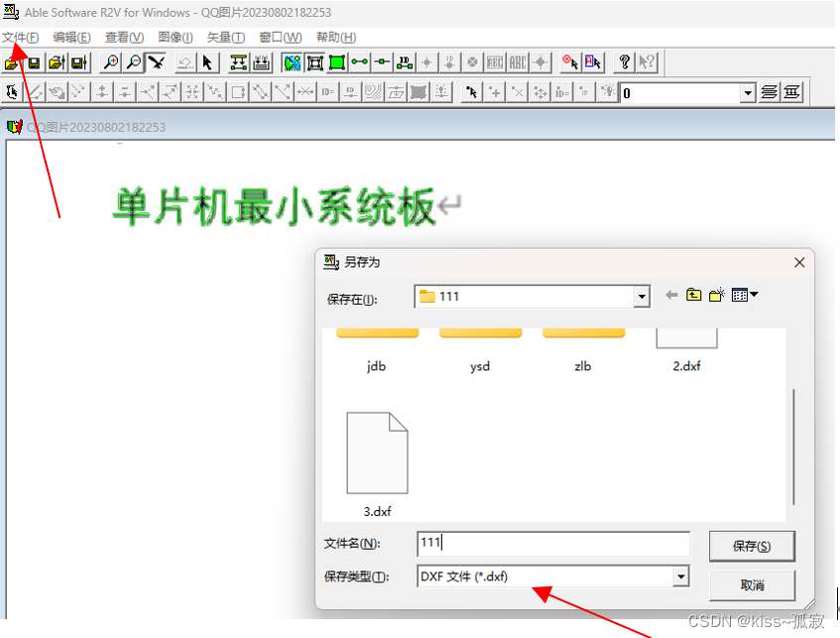Select the zlb folder
The height and width of the screenshot is (638, 840).
click(x=583, y=349)
